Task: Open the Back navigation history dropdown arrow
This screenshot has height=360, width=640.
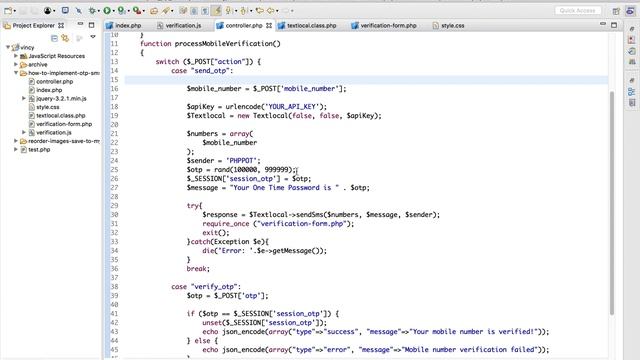Action: 277,11
